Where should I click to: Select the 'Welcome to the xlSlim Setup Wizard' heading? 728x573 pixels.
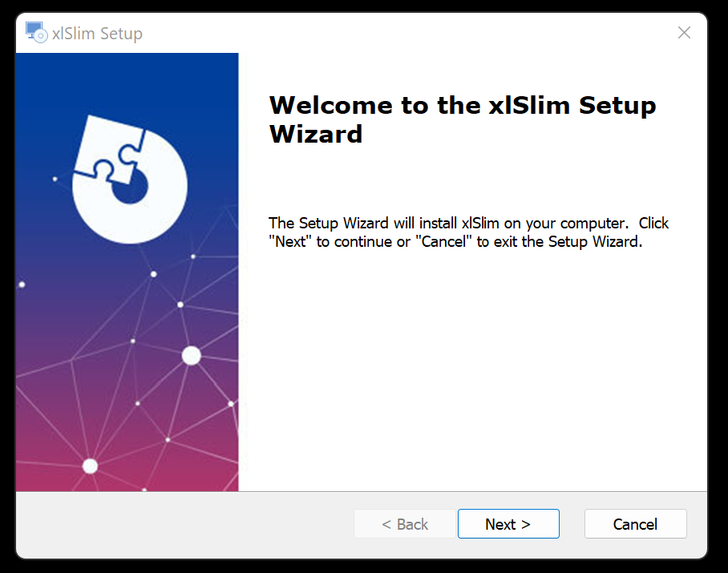click(x=462, y=119)
